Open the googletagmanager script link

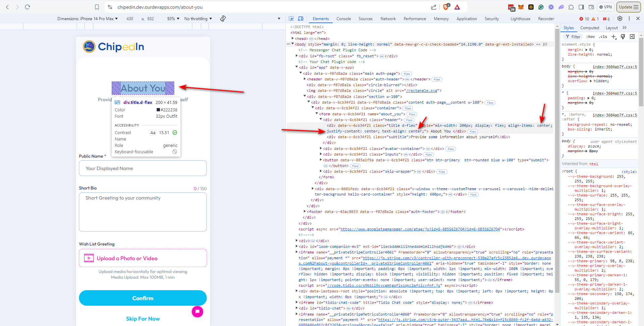420,229
